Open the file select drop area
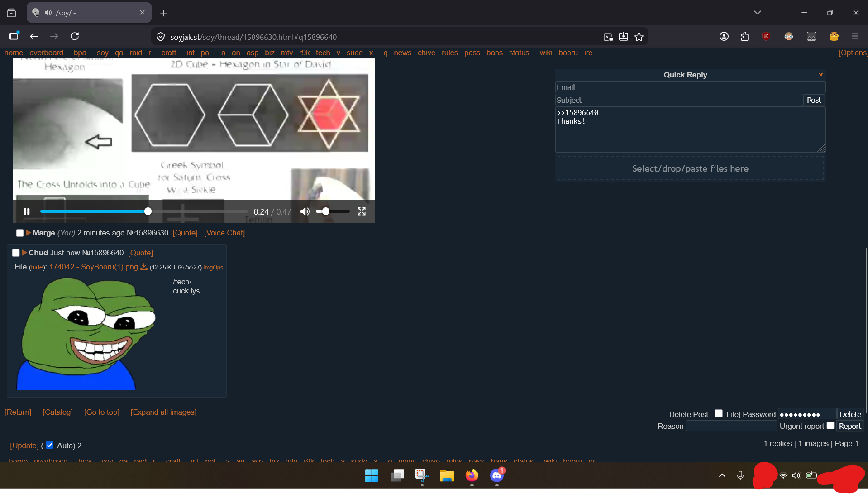Viewport: 868px width, 494px height. tap(690, 168)
